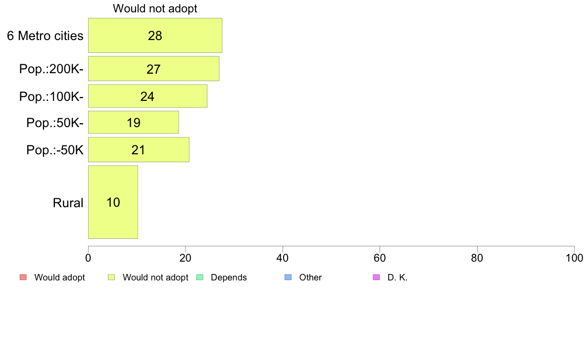588x364 pixels.
Task: Click the Pop.:-50K category label
Action: pos(55,150)
